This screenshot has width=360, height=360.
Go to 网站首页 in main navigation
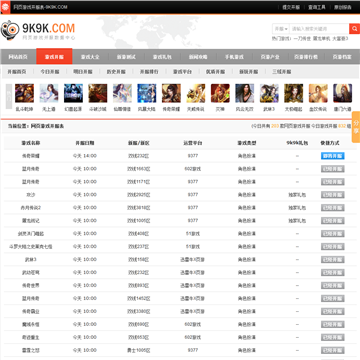[x=18, y=57]
